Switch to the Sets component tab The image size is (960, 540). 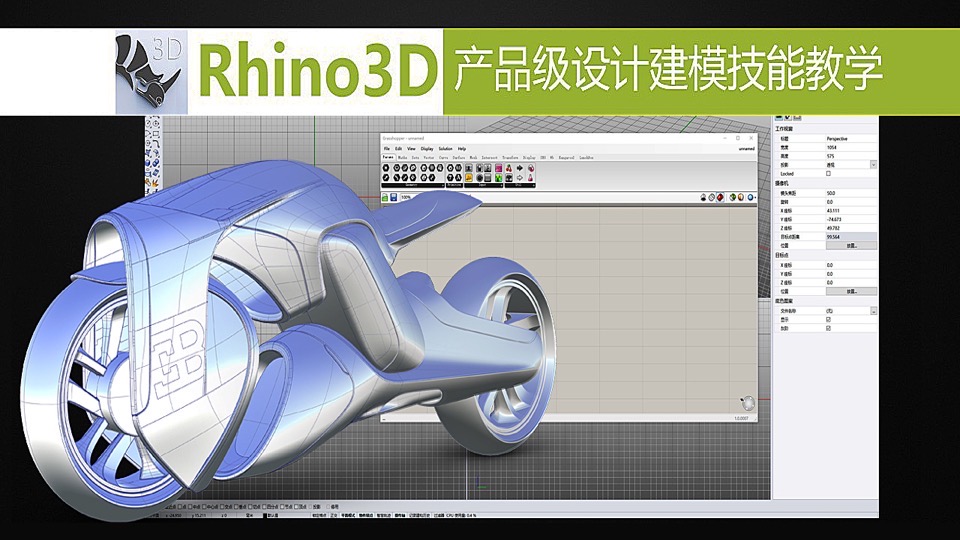pos(416,157)
